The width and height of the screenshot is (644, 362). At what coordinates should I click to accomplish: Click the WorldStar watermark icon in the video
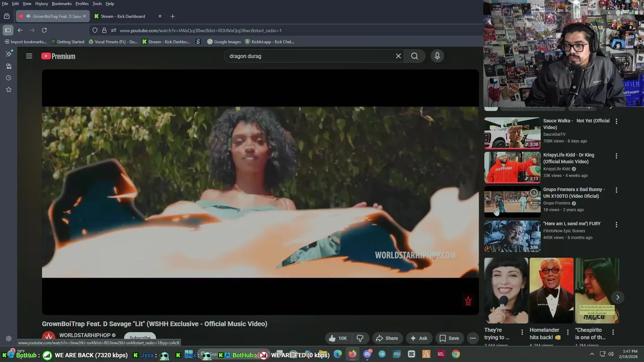pos(468,301)
